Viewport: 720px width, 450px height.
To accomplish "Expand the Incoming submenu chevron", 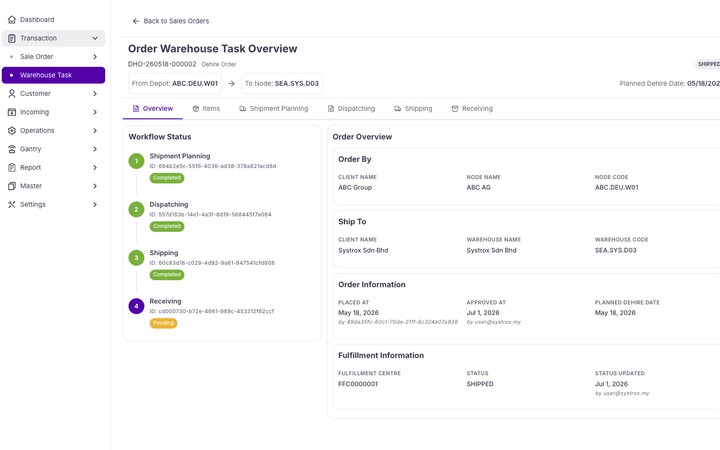I will (95, 112).
